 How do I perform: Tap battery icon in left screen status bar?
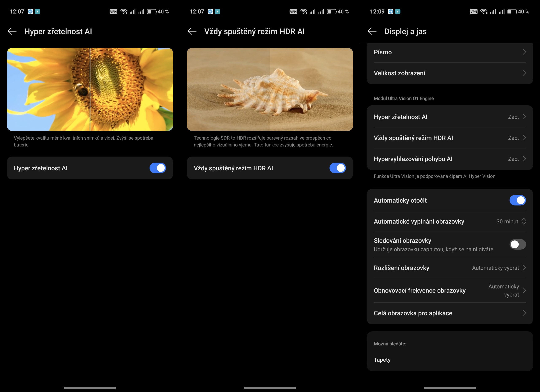[x=152, y=11]
